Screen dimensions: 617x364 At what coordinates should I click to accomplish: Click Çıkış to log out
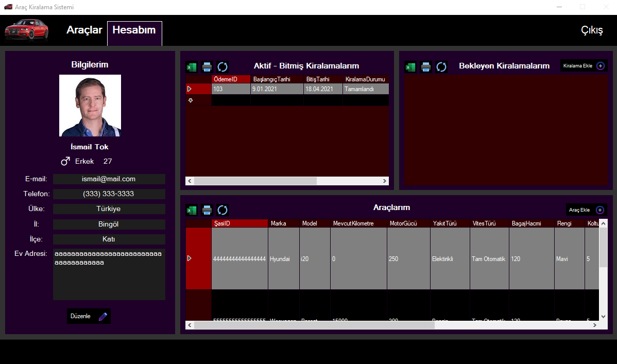pyautogui.click(x=592, y=30)
